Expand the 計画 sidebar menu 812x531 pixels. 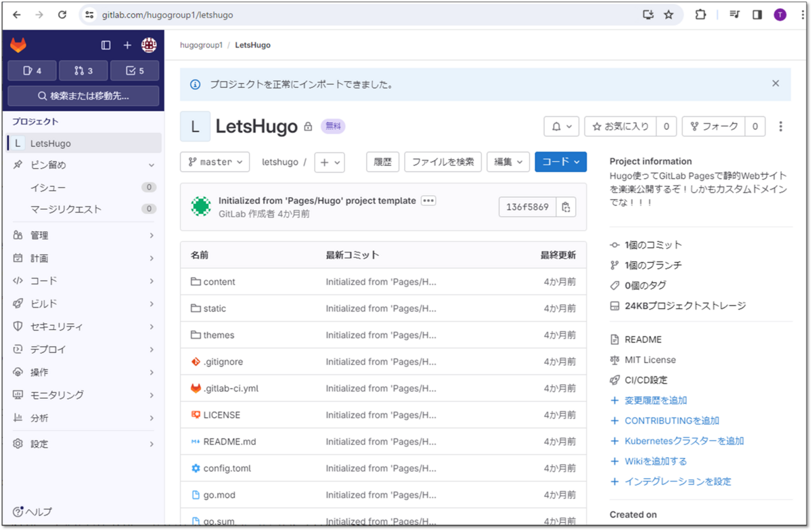tap(85, 258)
